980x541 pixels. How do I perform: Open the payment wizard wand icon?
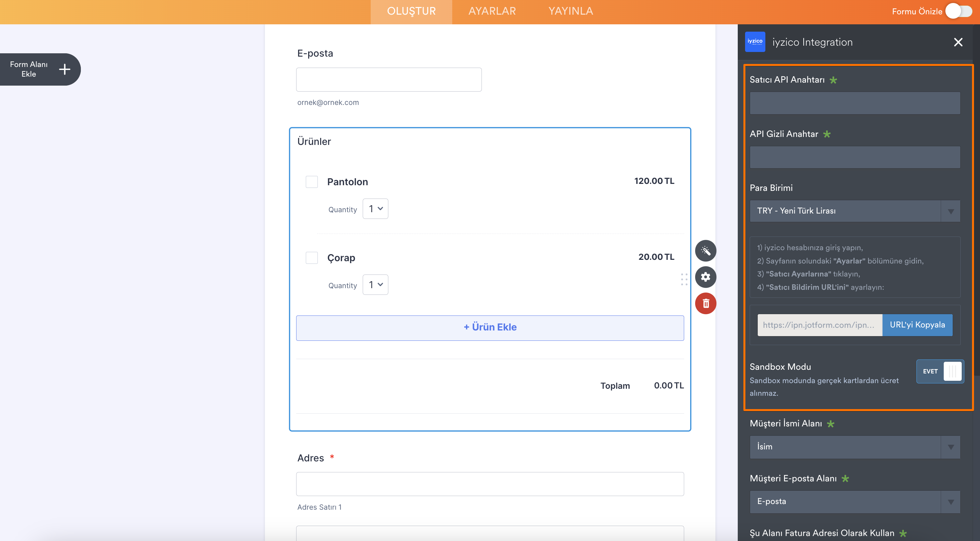click(705, 251)
